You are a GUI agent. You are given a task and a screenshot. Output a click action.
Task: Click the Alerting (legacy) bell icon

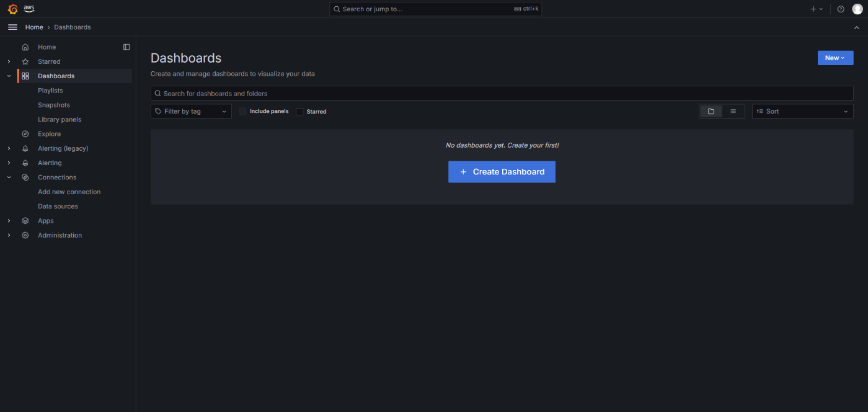point(25,148)
